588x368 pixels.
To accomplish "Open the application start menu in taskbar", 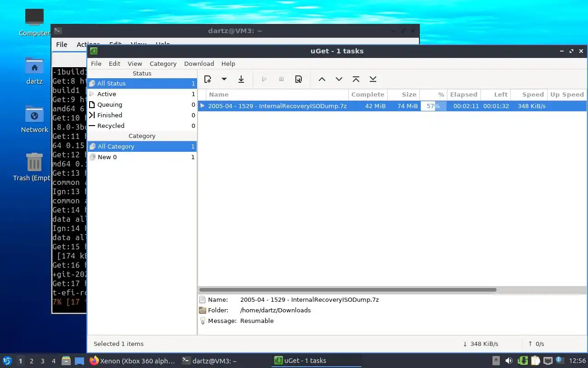I will coord(7,361).
